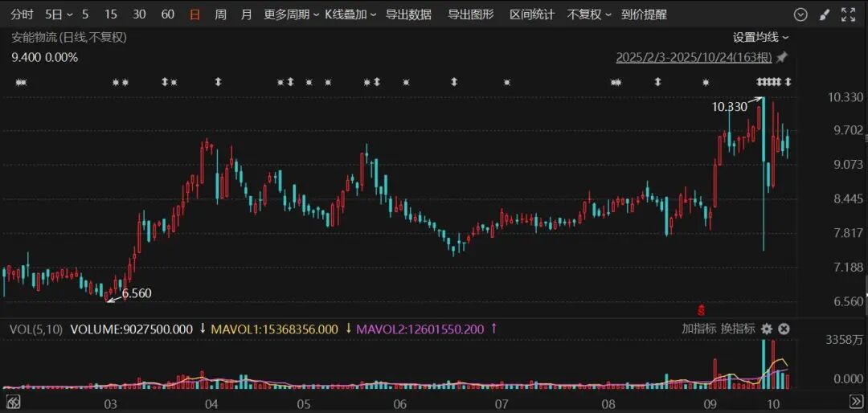Screen dimensions: 868x413
Task: Expand 更多周期 more periods dropdown
Action: coord(291,14)
